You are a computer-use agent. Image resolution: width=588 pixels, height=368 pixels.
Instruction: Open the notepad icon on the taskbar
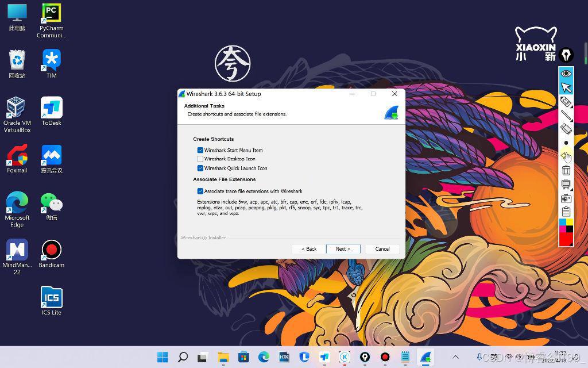tap(405, 357)
